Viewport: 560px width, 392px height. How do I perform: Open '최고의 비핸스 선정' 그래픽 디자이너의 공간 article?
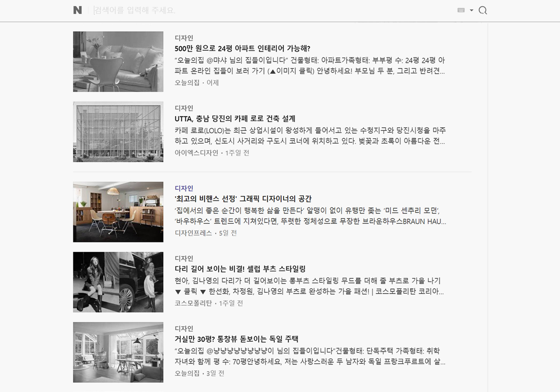(243, 199)
